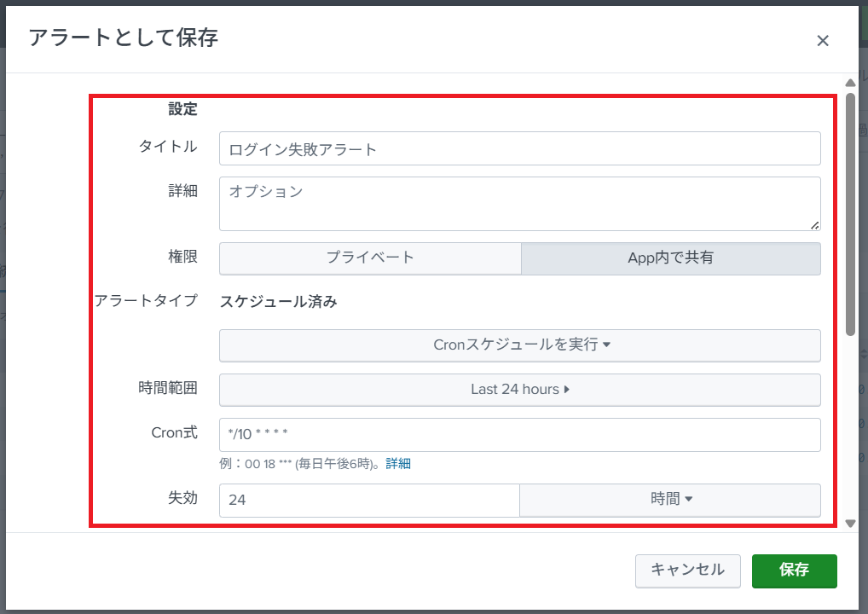Click the Cron式 input with */10 * * * *
Viewport: 868px width, 614px height.
click(520, 434)
